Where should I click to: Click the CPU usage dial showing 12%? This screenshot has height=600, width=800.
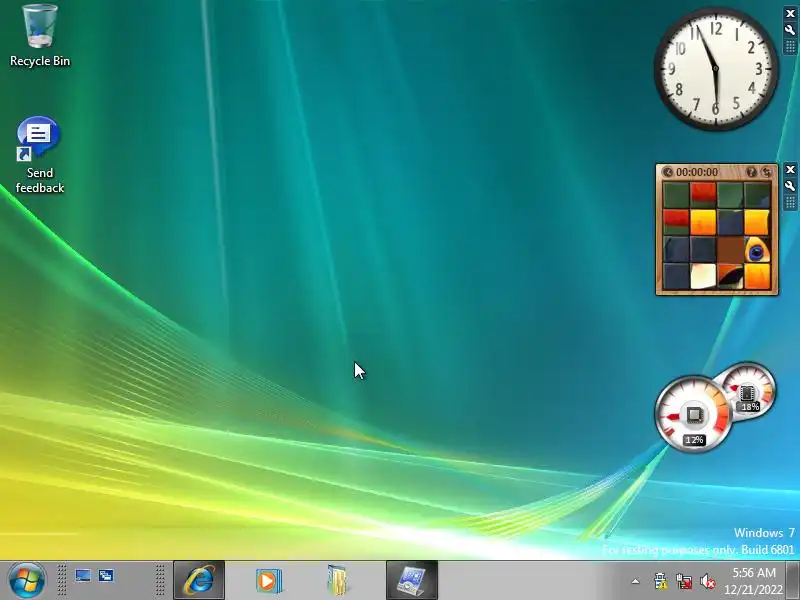pos(693,414)
